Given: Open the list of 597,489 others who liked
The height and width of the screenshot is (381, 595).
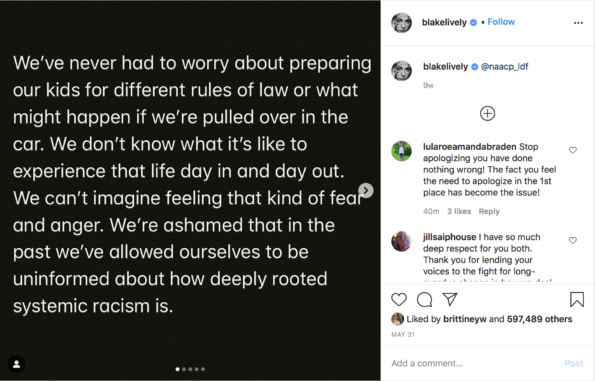Looking at the screenshot, I should tap(539, 319).
